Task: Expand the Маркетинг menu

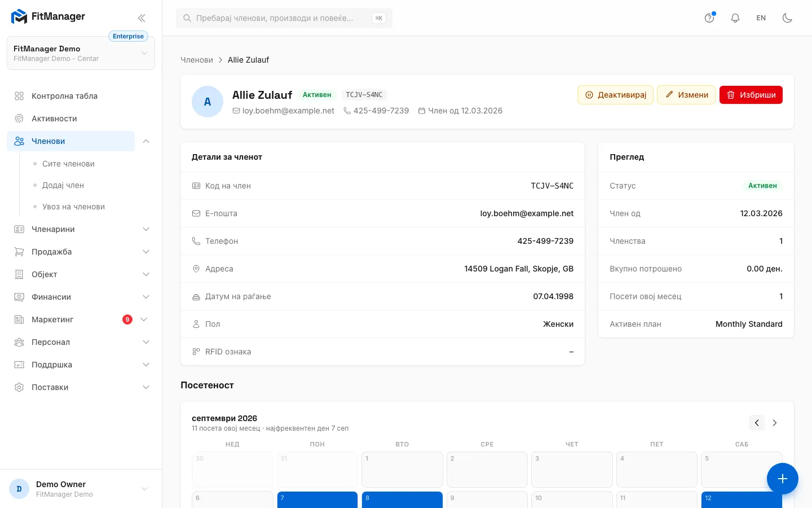Action: (x=81, y=319)
